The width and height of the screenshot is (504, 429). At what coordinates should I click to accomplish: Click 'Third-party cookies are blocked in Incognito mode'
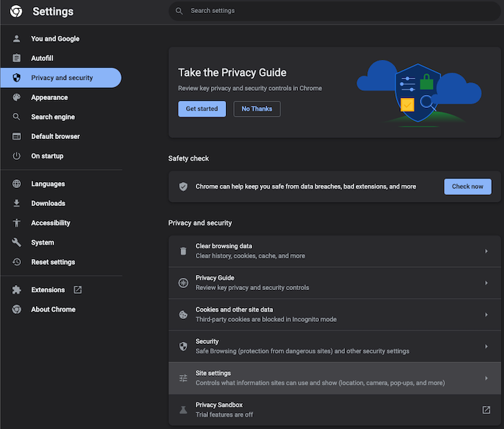266,320
